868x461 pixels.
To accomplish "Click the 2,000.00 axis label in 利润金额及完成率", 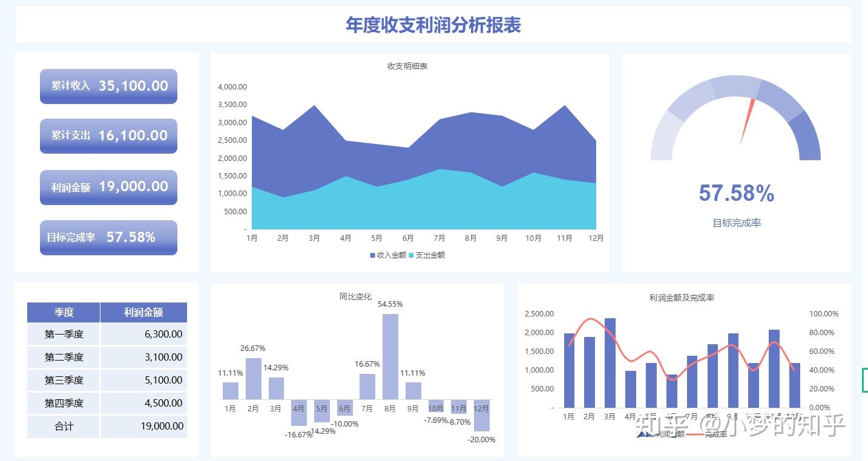I will click(539, 332).
